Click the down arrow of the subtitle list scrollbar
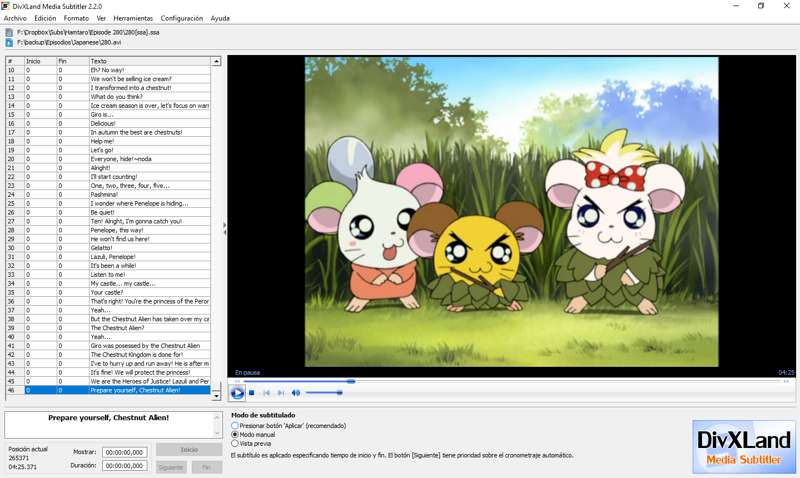This screenshot has height=478, width=800. tap(216, 396)
